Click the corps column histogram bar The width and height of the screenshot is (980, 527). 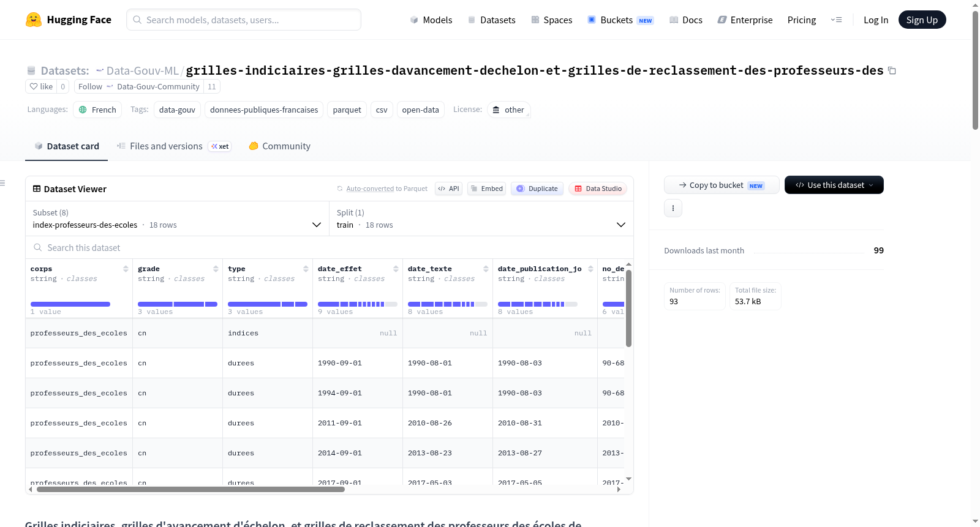[x=70, y=304]
